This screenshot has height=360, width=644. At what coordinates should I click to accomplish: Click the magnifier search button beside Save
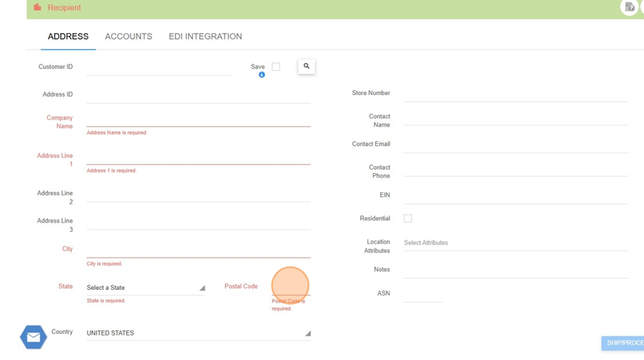(x=306, y=67)
